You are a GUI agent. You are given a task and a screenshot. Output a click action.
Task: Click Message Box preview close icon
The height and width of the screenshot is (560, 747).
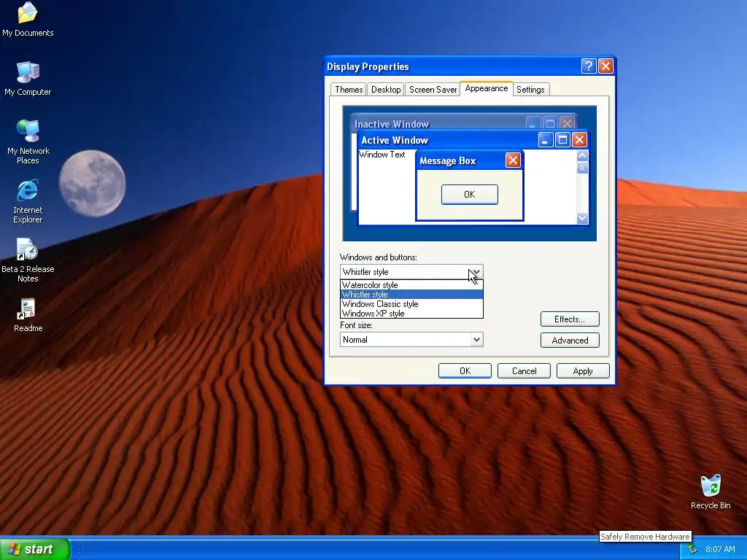point(513,160)
